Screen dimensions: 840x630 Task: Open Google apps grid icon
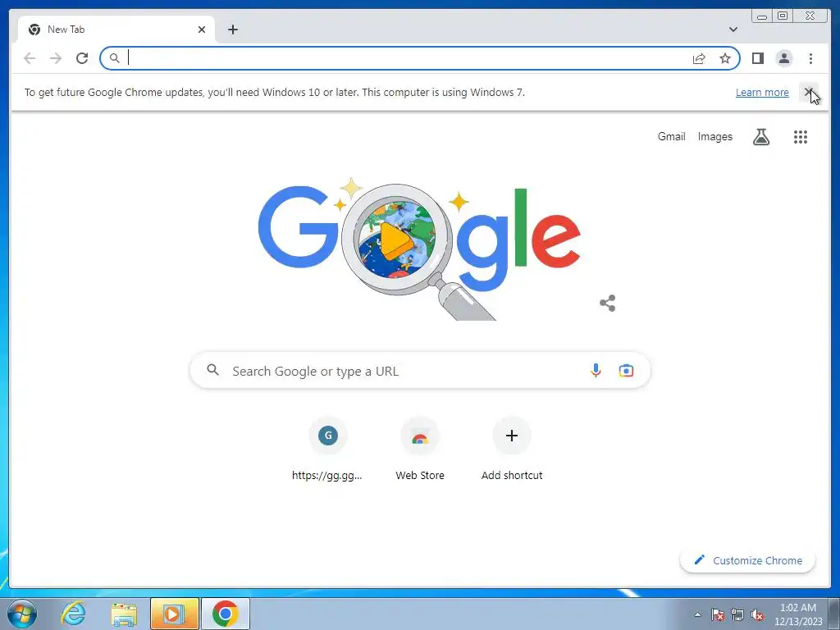[x=801, y=137]
